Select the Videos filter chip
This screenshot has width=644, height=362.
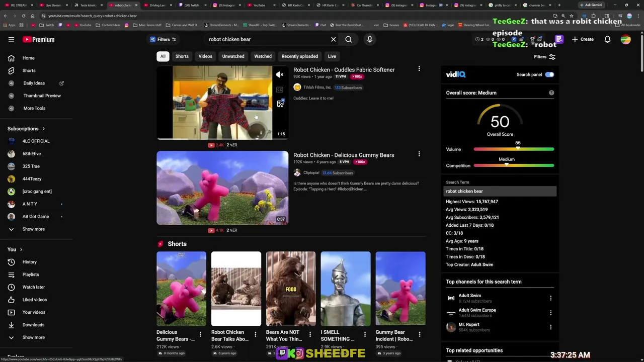[x=205, y=56]
